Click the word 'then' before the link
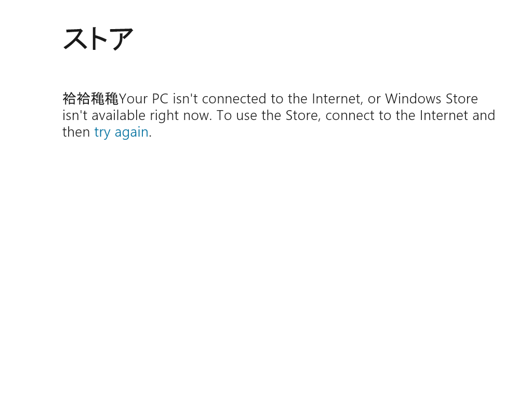532x399 pixels. [x=76, y=132]
